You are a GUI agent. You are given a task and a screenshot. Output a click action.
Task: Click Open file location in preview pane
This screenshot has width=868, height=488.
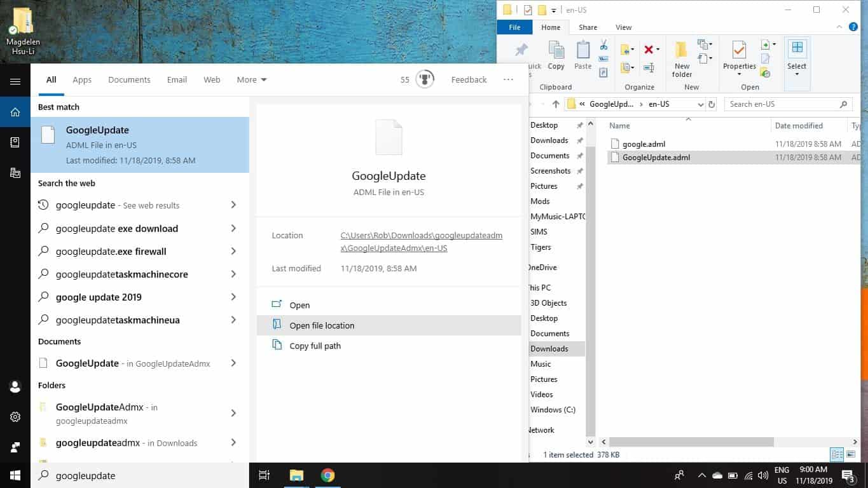(389, 325)
